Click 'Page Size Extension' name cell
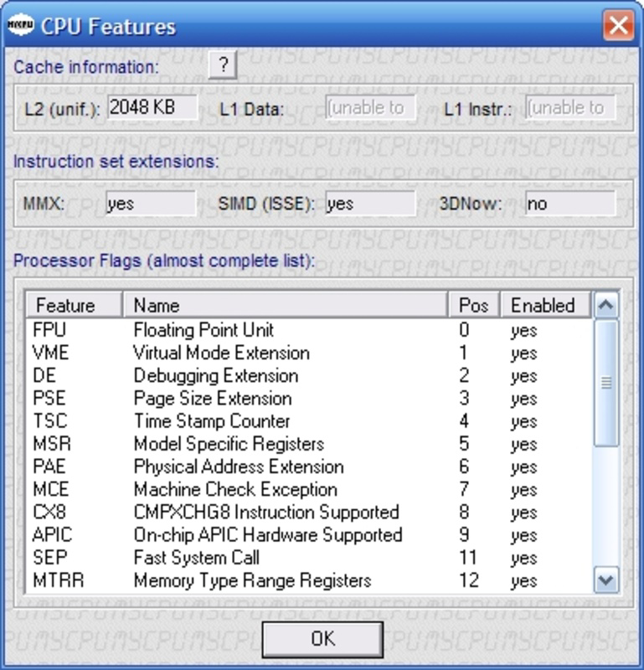The width and height of the screenshot is (644, 670). 213,399
